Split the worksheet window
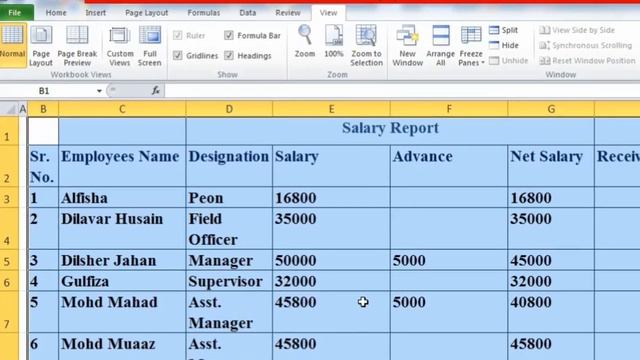The height and width of the screenshot is (360, 640). (x=503, y=30)
